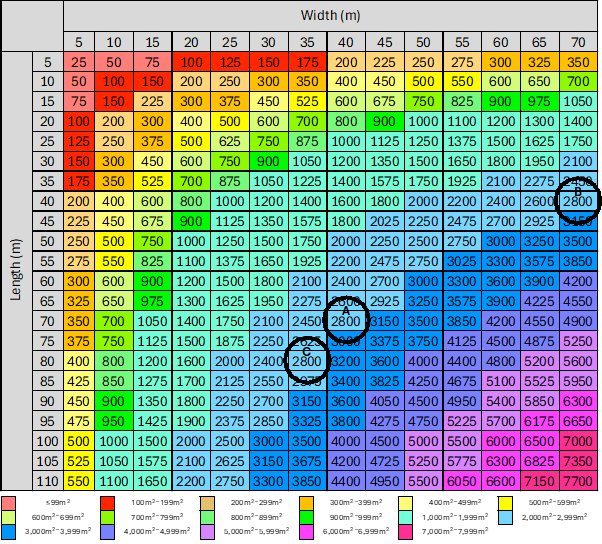The width and height of the screenshot is (602, 544).
Task: Click the cell showing 1225
Action: coord(307,181)
